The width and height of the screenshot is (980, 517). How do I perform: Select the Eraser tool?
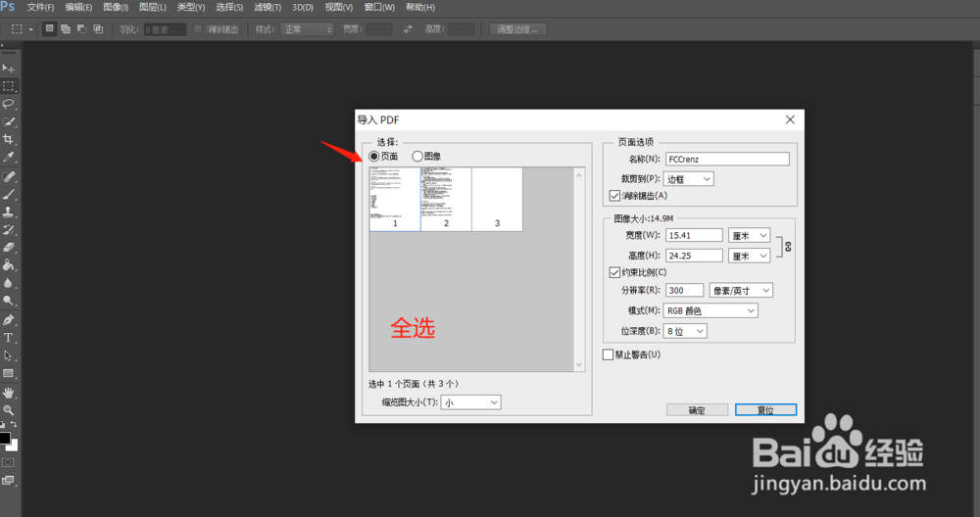coord(8,248)
